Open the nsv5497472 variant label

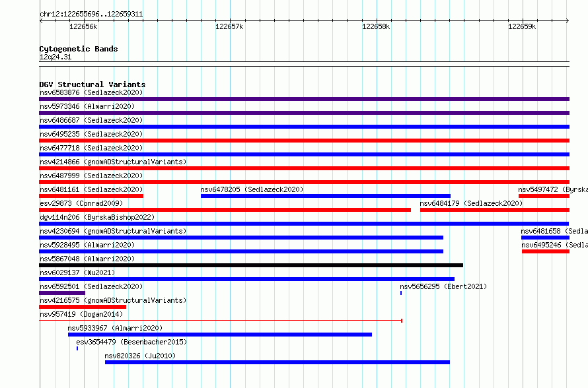click(x=553, y=189)
